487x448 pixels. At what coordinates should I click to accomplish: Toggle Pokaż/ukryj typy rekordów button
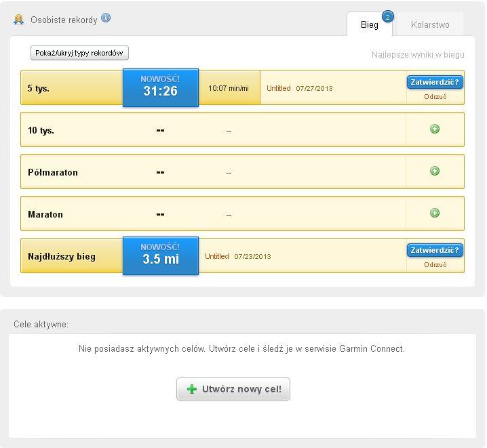coord(79,53)
